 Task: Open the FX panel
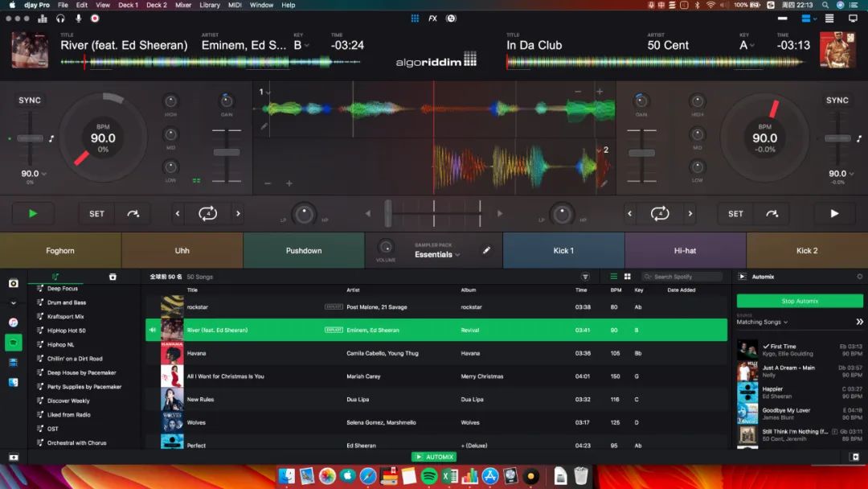tap(432, 18)
